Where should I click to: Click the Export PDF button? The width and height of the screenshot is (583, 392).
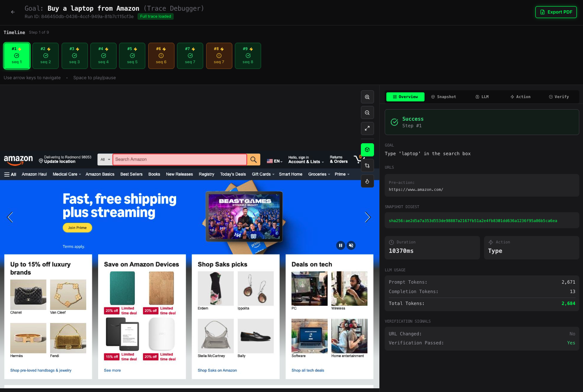[x=556, y=12]
